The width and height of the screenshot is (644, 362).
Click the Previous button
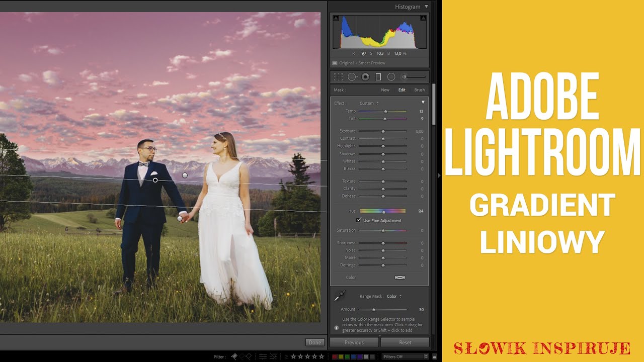pos(354,342)
